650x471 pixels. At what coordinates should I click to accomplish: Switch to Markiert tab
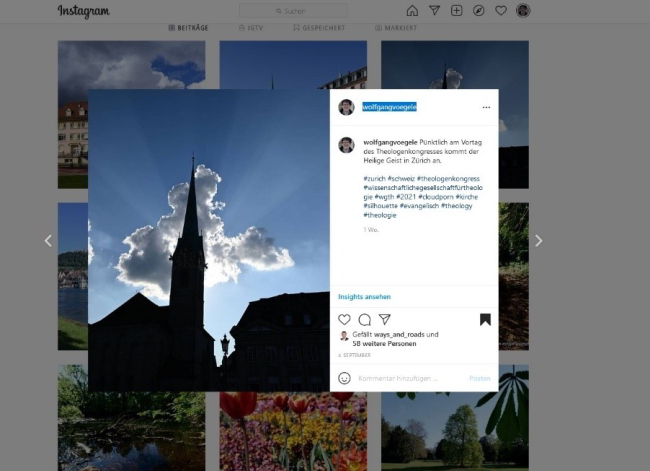[396, 28]
